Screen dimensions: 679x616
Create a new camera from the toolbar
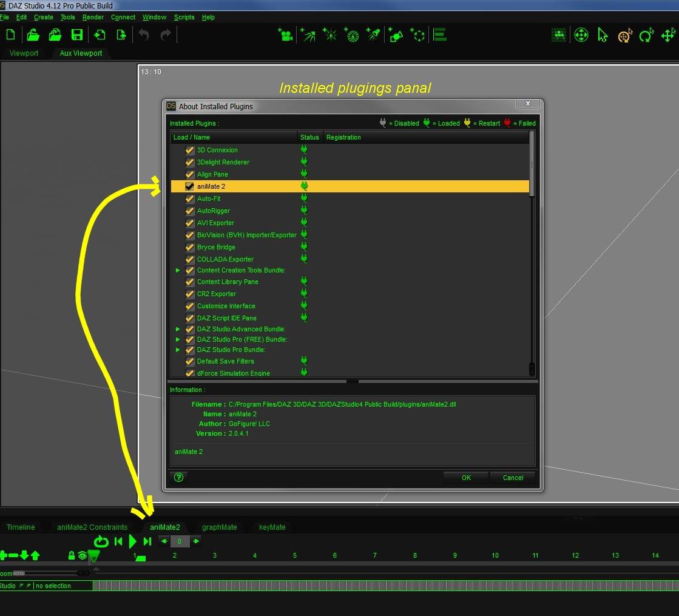pyautogui.click(x=285, y=35)
